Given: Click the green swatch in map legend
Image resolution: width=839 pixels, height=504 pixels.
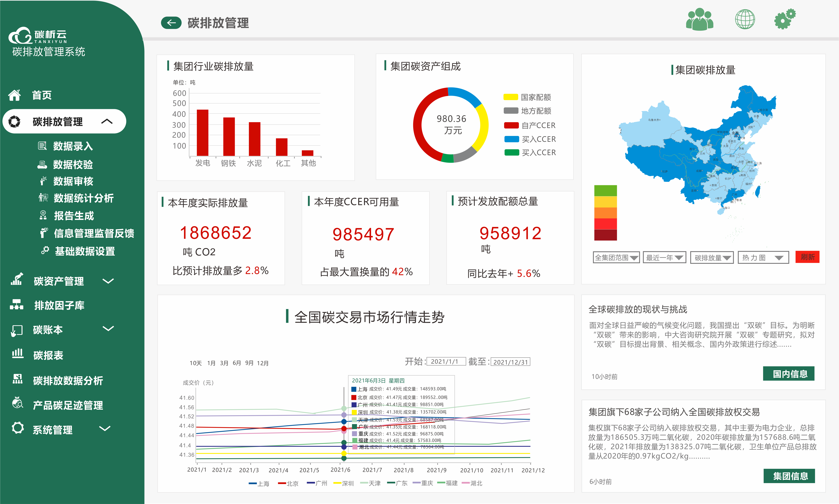Looking at the screenshot, I should point(605,190).
